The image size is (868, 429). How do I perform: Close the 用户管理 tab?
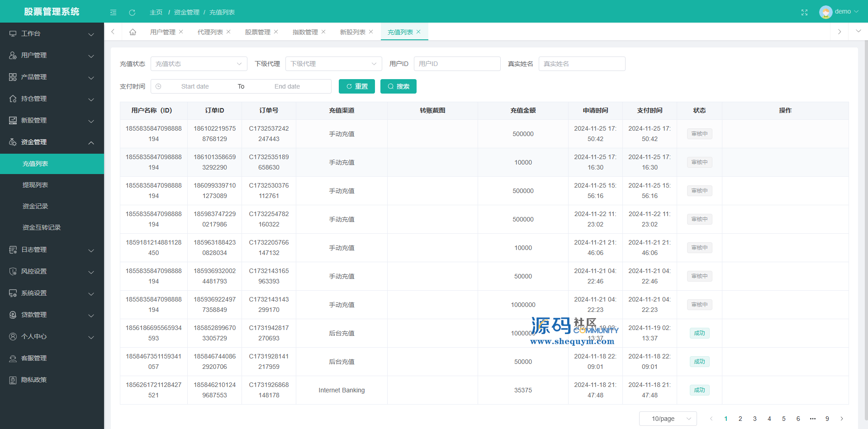point(181,32)
